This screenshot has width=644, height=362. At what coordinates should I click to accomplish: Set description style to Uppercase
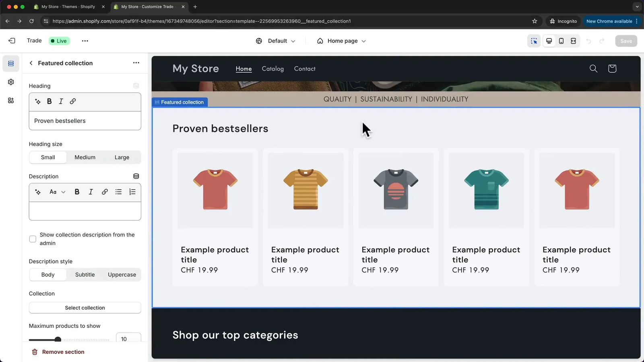(x=122, y=275)
